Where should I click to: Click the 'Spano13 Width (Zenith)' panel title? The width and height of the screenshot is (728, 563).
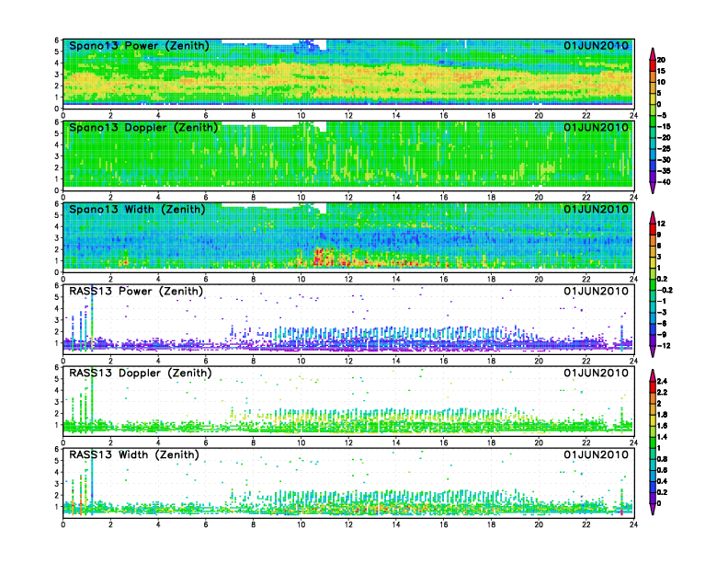coord(137,210)
